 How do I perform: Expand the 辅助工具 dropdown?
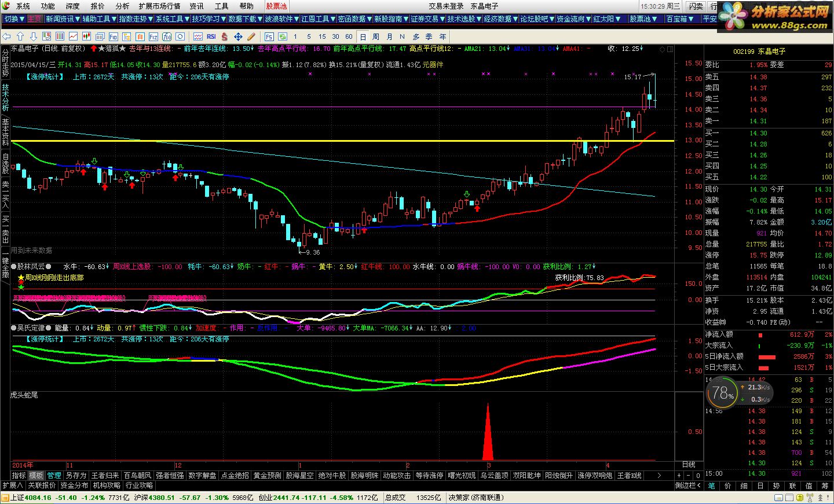pyautogui.click(x=99, y=19)
